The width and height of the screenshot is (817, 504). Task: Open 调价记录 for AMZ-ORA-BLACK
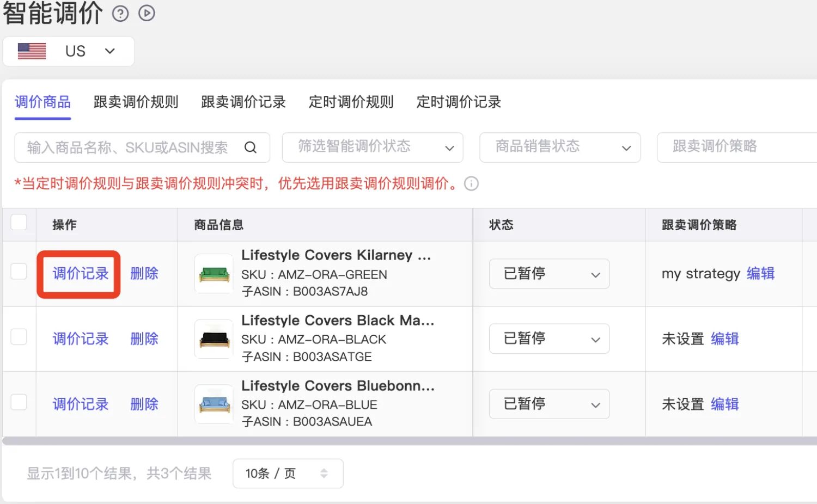pos(81,339)
